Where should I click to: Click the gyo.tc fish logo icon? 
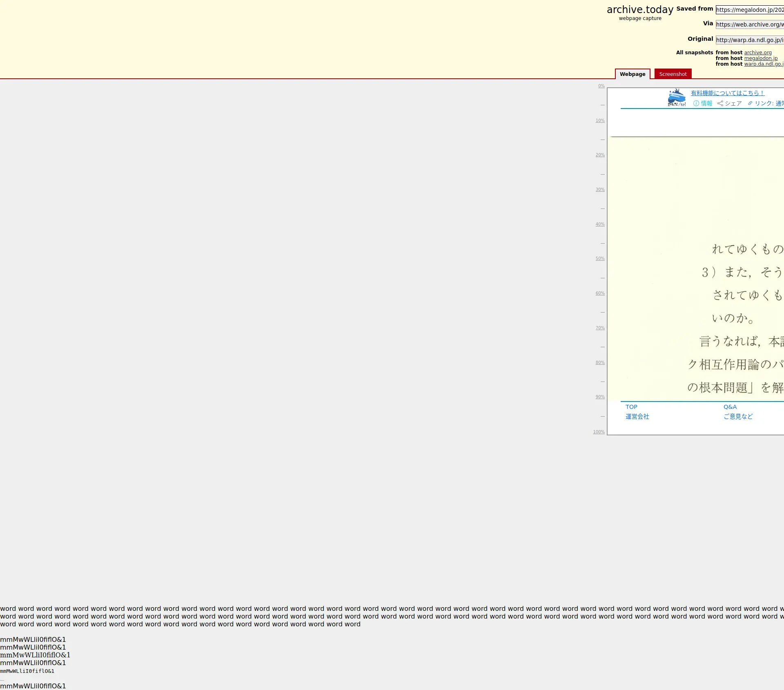(x=677, y=98)
